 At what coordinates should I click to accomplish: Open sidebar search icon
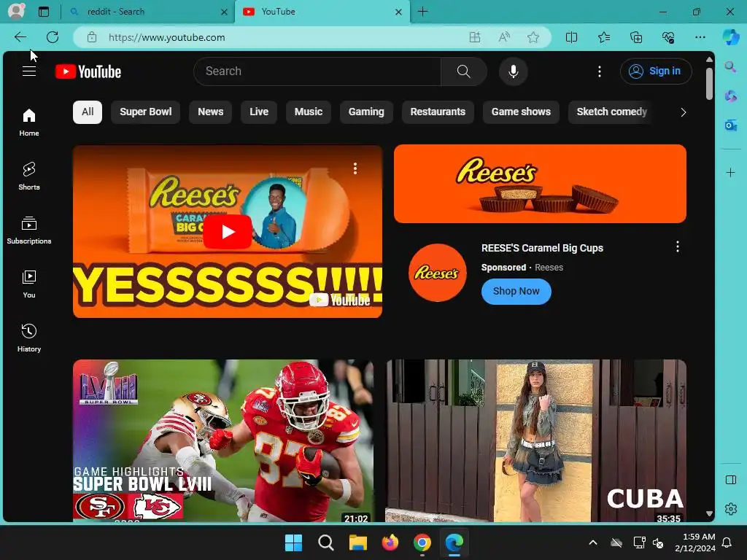click(x=730, y=66)
